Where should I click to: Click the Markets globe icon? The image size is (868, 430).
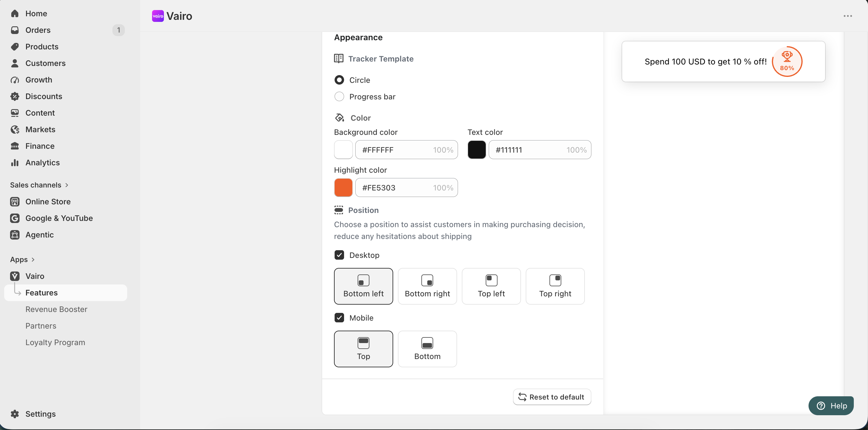pyautogui.click(x=14, y=129)
